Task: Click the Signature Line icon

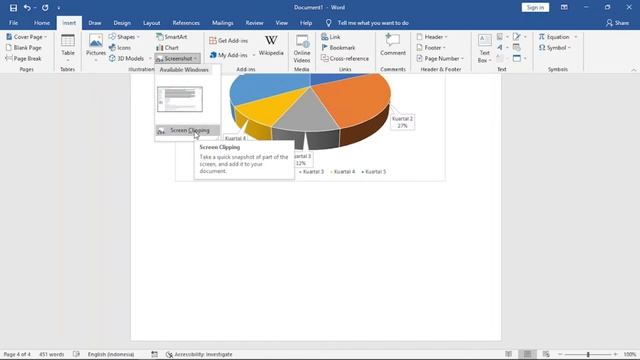Action: pyautogui.click(x=517, y=37)
